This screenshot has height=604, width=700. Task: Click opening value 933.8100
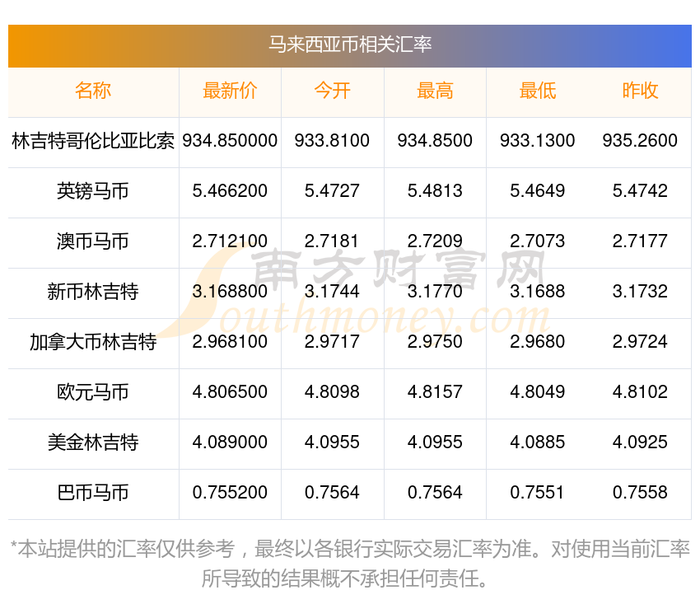(x=332, y=141)
